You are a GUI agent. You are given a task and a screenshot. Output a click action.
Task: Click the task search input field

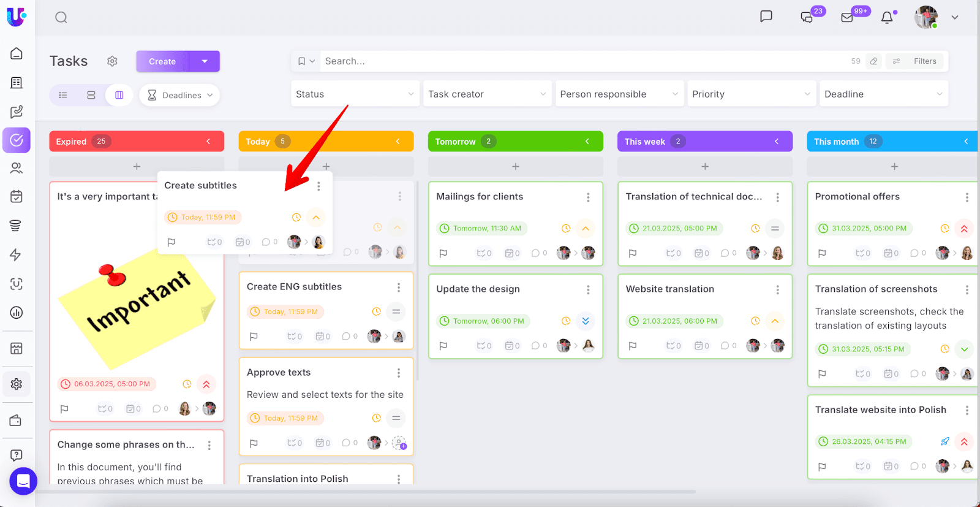(x=582, y=61)
